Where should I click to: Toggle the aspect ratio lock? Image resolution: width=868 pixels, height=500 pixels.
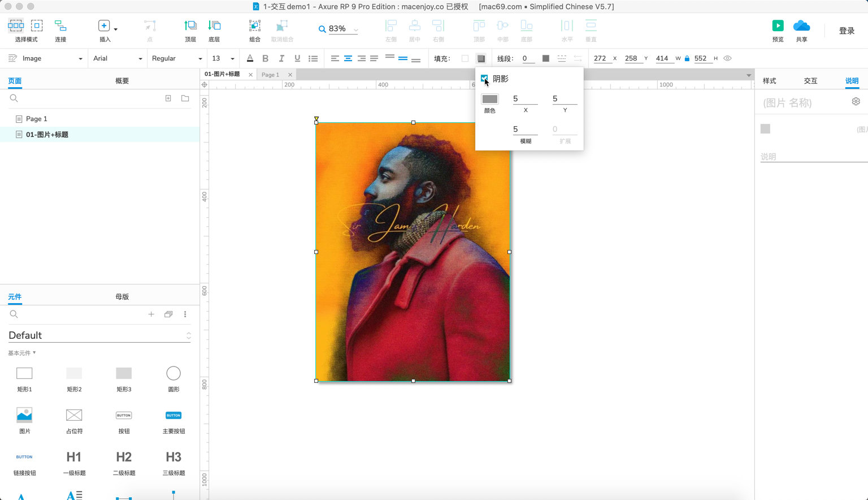pyautogui.click(x=687, y=58)
